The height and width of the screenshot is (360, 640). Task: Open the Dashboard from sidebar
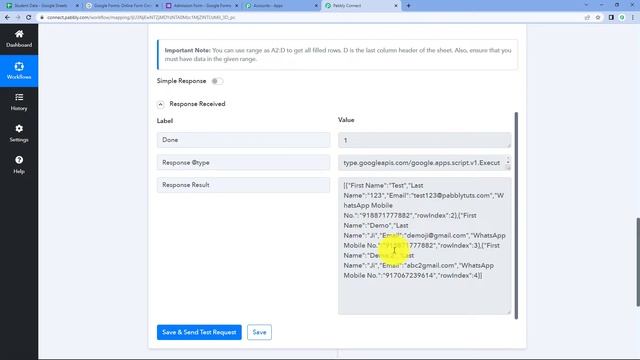click(x=19, y=39)
